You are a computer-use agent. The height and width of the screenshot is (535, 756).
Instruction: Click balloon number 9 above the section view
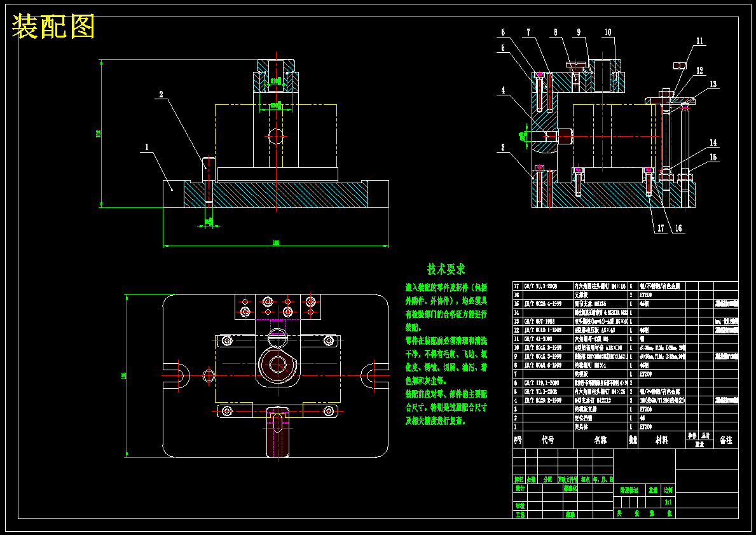tap(579, 32)
